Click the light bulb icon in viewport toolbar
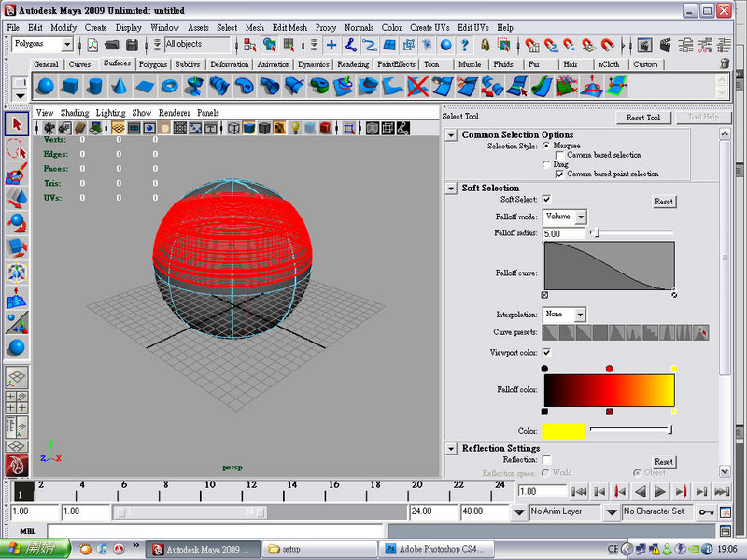 pyautogui.click(x=295, y=128)
